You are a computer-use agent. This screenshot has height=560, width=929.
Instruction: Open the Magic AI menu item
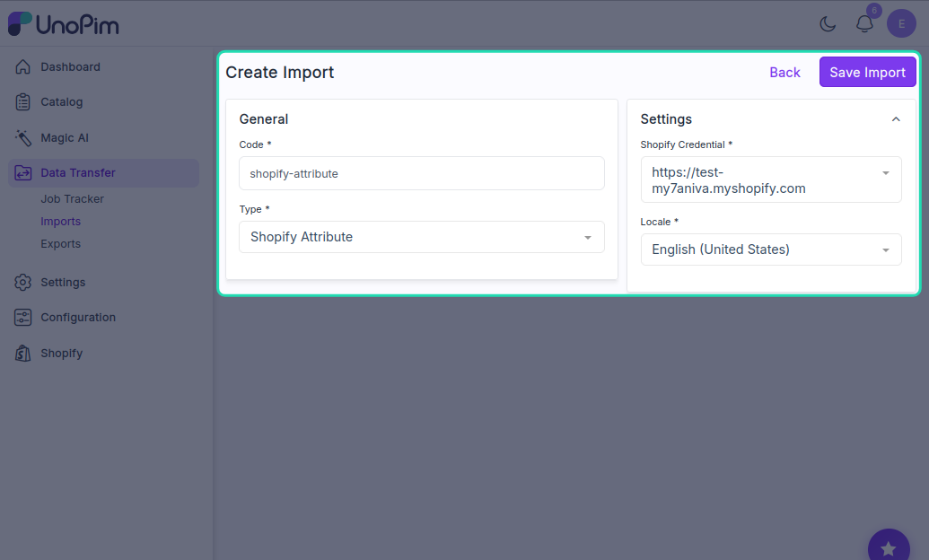tap(65, 138)
